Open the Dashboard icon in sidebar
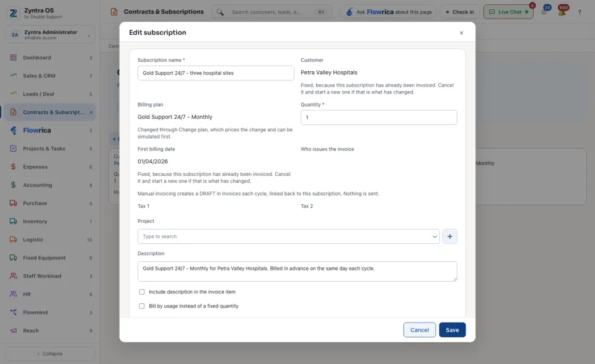 click(13, 58)
